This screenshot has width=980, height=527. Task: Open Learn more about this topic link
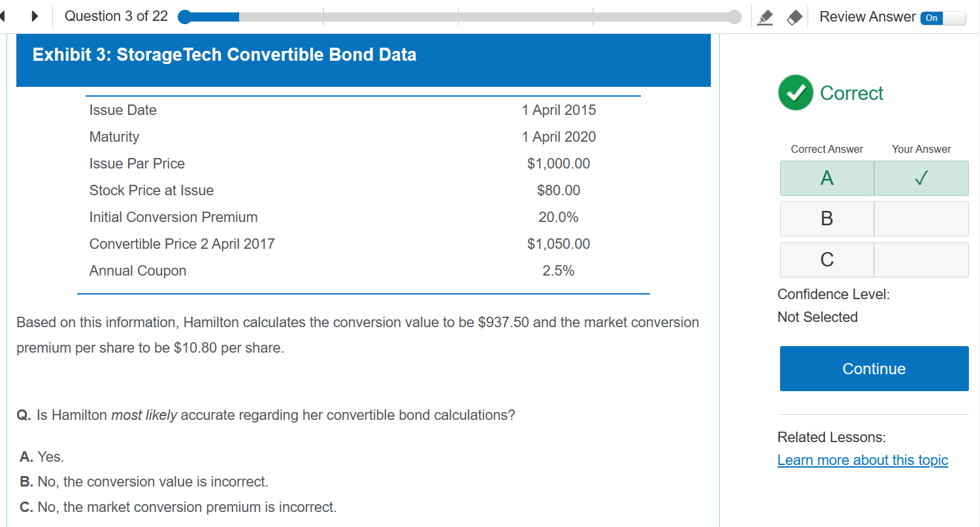pos(862,460)
